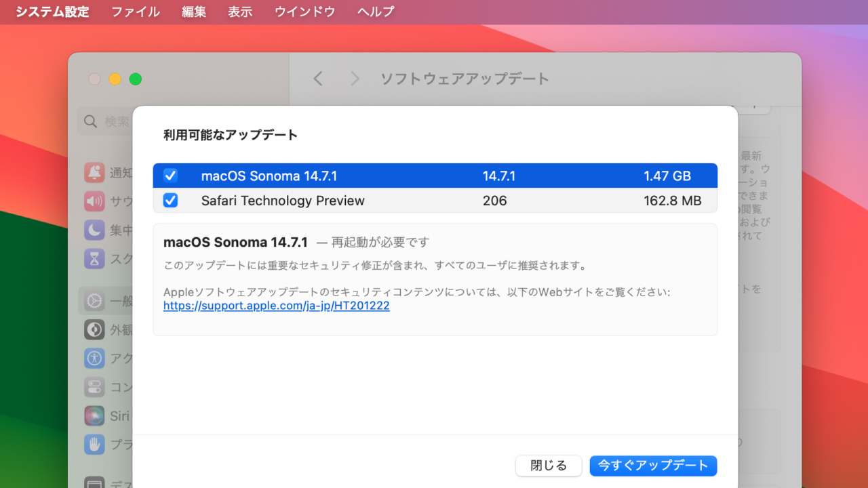Open General gear icon in sidebar
The height and width of the screenshot is (488, 868).
coord(94,301)
